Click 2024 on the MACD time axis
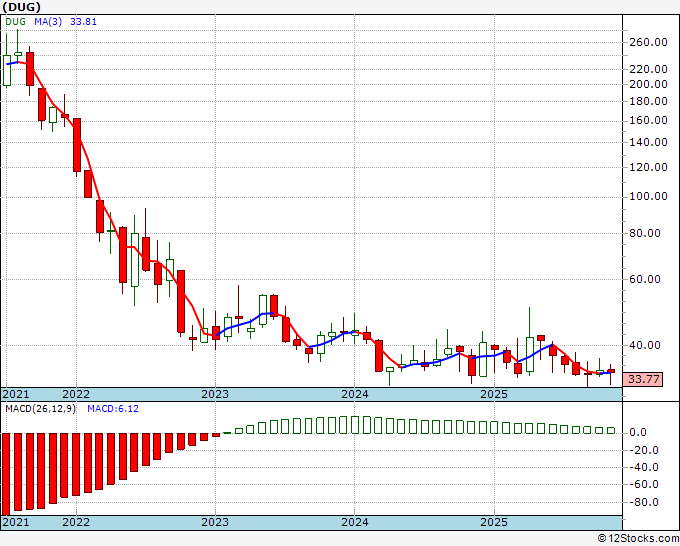This screenshot has height=546, width=680. click(355, 522)
